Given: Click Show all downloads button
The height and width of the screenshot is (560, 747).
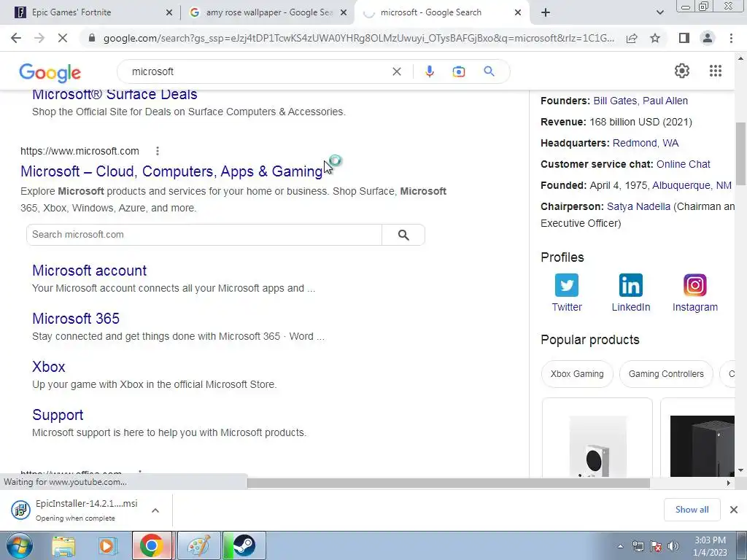Looking at the screenshot, I should tap(692, 510).
